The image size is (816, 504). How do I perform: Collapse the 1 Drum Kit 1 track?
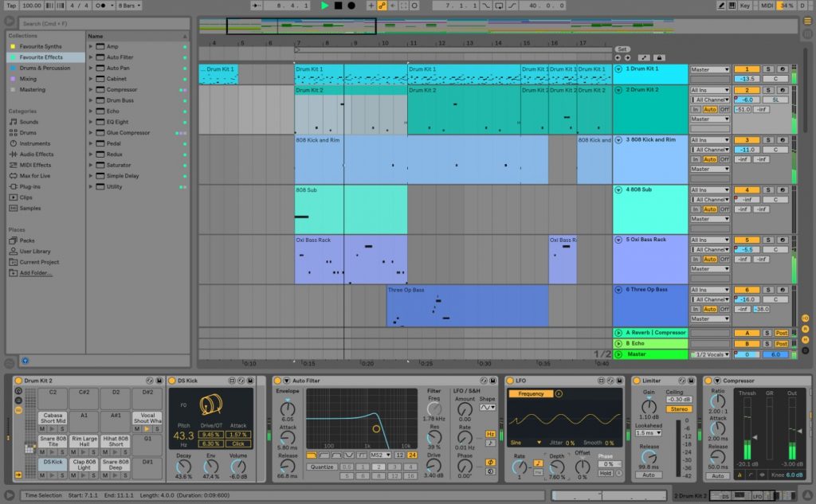point(618,69)
